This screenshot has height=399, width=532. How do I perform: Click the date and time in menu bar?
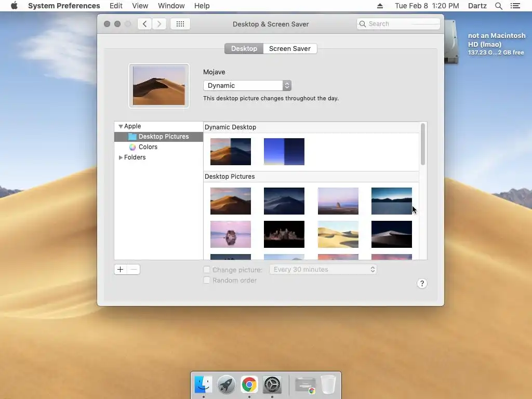coord(427,6)
